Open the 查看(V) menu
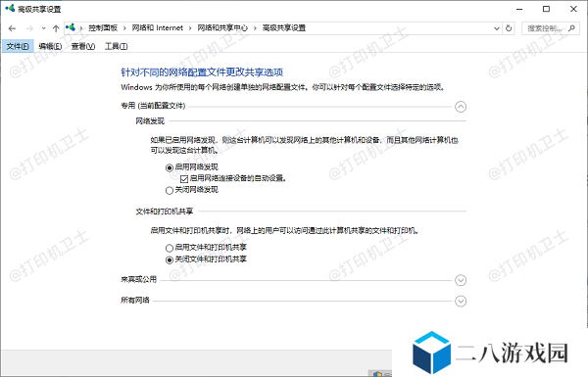Screen dimensions: 588x377 point(83,46)
